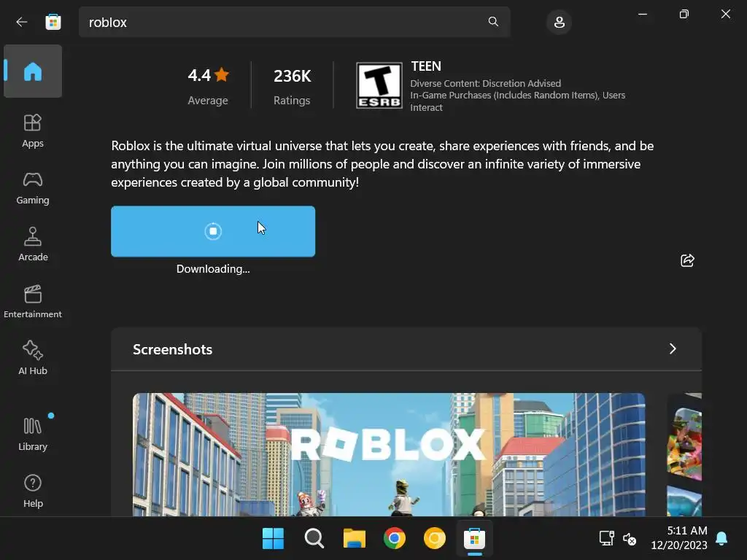747x560 pixels.
Task: Restore down the Store window
Action: coord(684,14)
